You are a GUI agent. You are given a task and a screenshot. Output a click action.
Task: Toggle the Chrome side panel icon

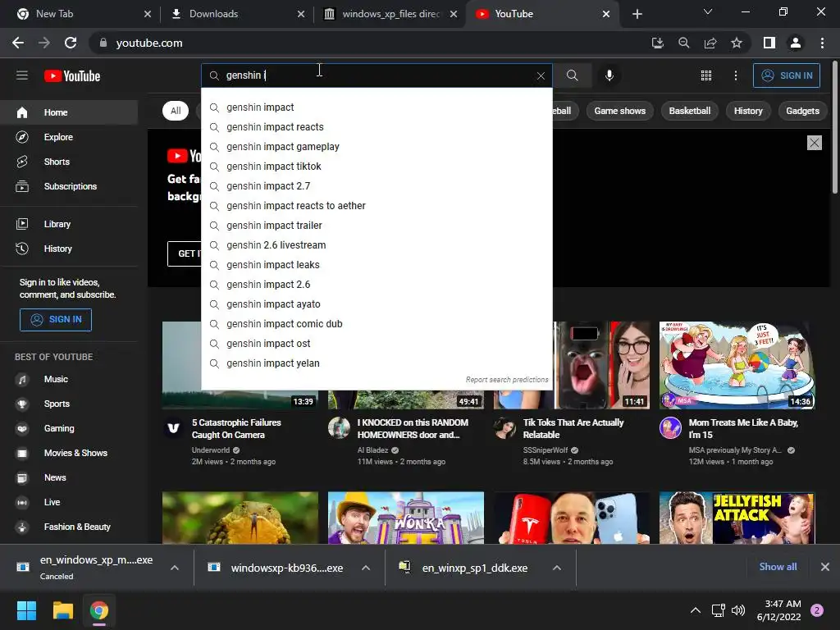point(769,43)
